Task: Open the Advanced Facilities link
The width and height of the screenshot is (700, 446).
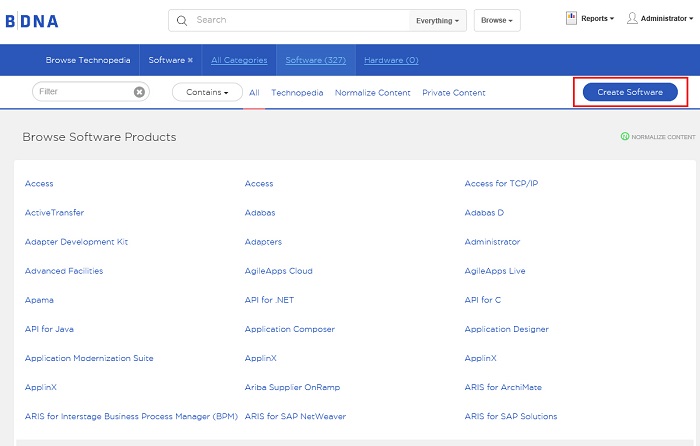Action: pos(64,271)
